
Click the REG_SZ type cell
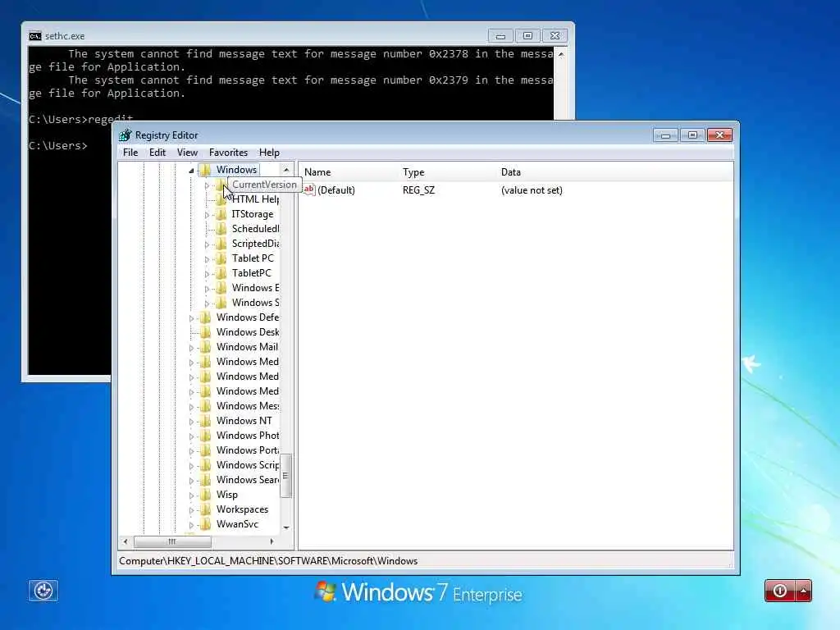click(x=419, y=190)
